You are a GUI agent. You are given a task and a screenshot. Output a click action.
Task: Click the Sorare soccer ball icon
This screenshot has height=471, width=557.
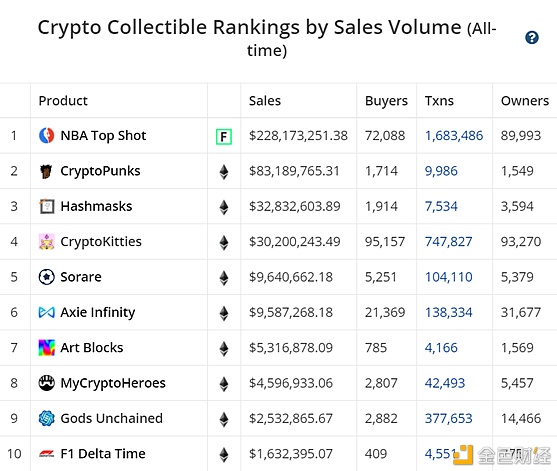pyautogui.click(x=47, y=277)
